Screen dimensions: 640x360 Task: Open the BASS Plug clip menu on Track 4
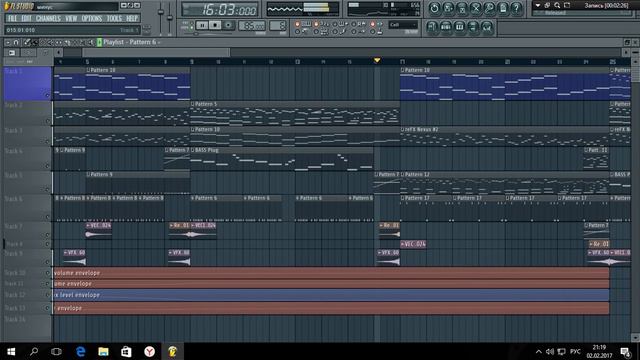[x=193, y=150]
